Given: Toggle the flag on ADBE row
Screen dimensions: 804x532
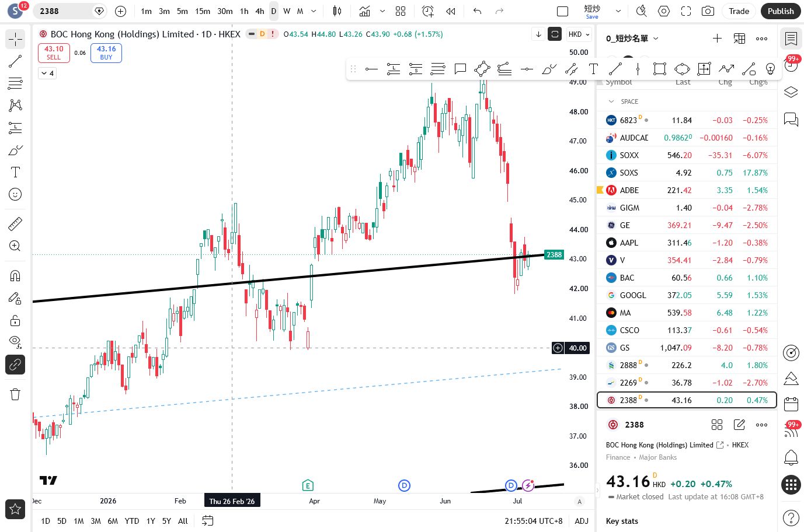Looking at the screenshot, I should click(600, 190).
